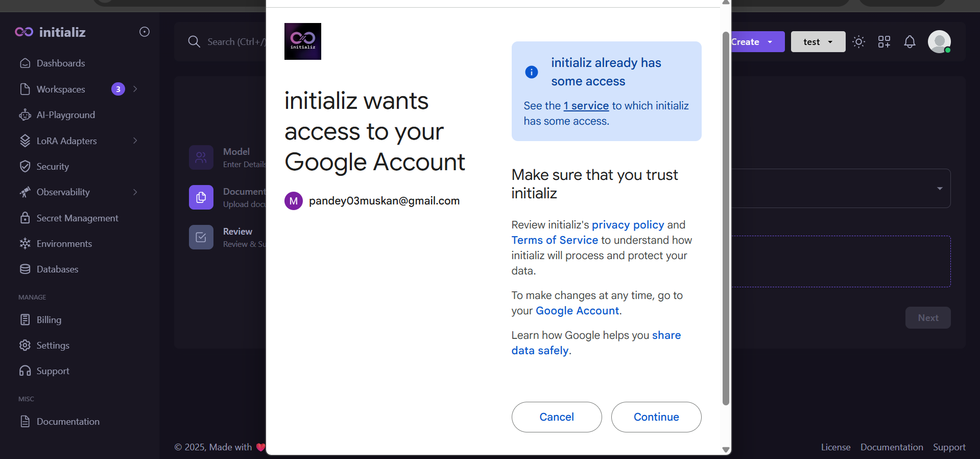
Task: Click the Review step checkbox icon
Action: [201, 237]
